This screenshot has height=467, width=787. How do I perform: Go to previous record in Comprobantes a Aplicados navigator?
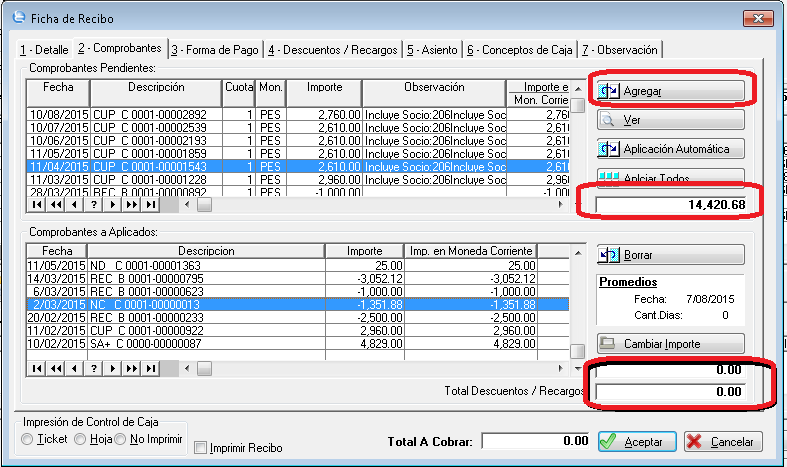76,368
